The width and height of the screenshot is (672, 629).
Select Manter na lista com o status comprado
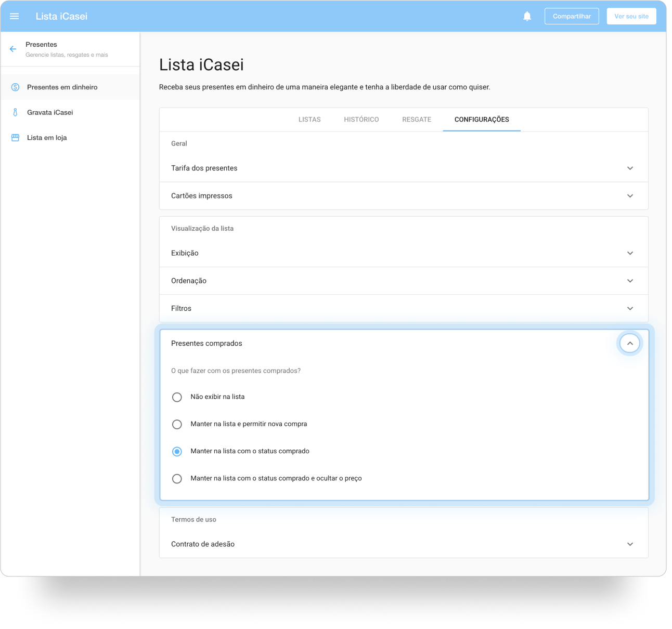pos(177,451)
